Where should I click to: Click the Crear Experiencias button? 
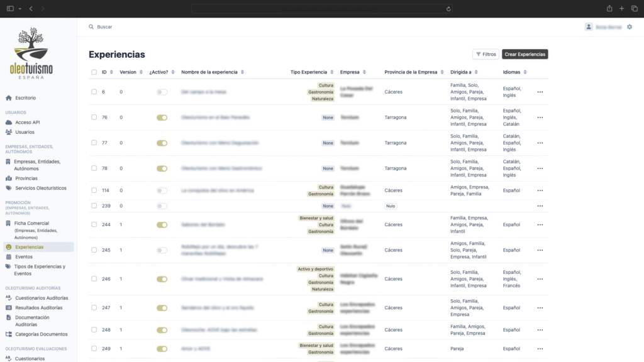click(525, 55)
